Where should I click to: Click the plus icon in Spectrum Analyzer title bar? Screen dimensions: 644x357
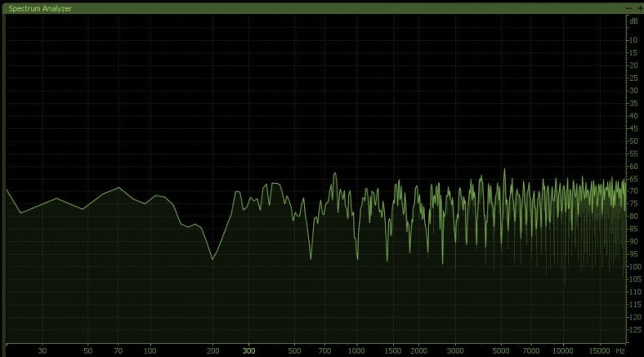click(639, 8)
